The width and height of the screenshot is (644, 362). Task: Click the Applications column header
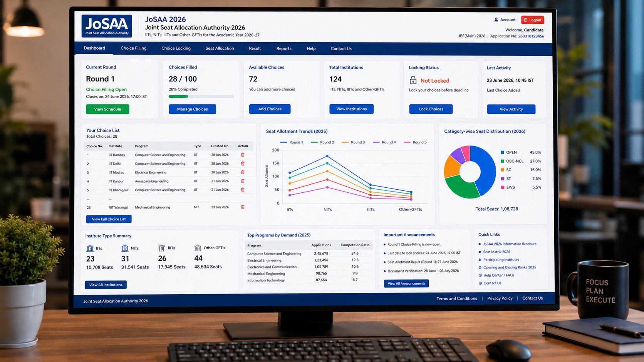coord(321,245)
